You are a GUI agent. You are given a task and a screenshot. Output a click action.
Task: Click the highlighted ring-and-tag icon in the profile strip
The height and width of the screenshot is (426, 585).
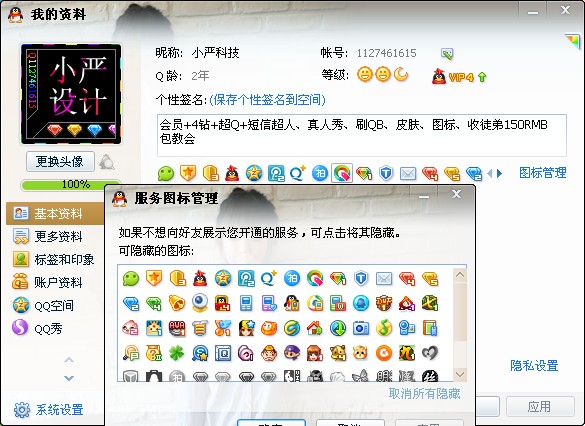(342, 173)
